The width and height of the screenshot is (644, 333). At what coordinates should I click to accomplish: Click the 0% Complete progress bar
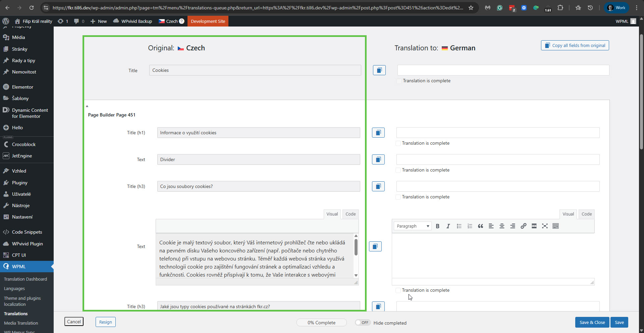coord(321,323)
